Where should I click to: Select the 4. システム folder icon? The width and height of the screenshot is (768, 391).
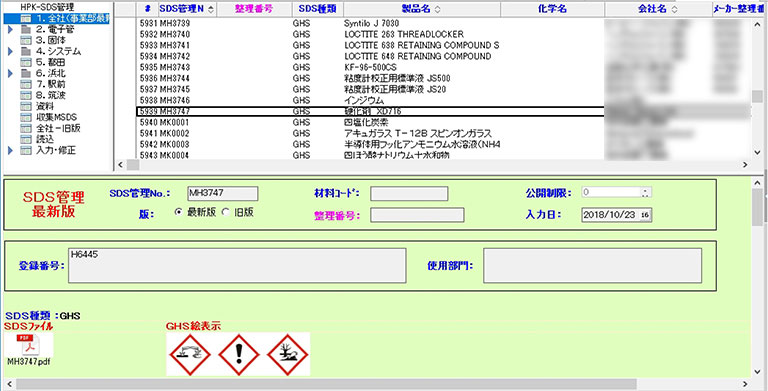[26, 51]
